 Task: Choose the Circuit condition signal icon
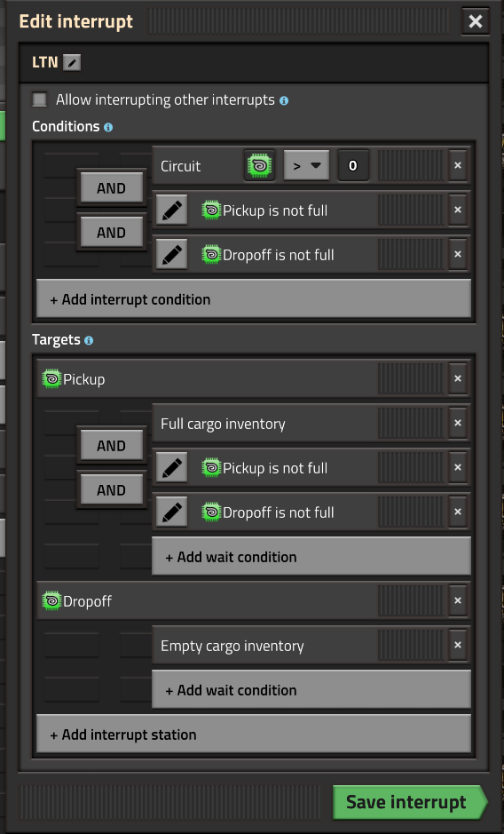(259, 166)
